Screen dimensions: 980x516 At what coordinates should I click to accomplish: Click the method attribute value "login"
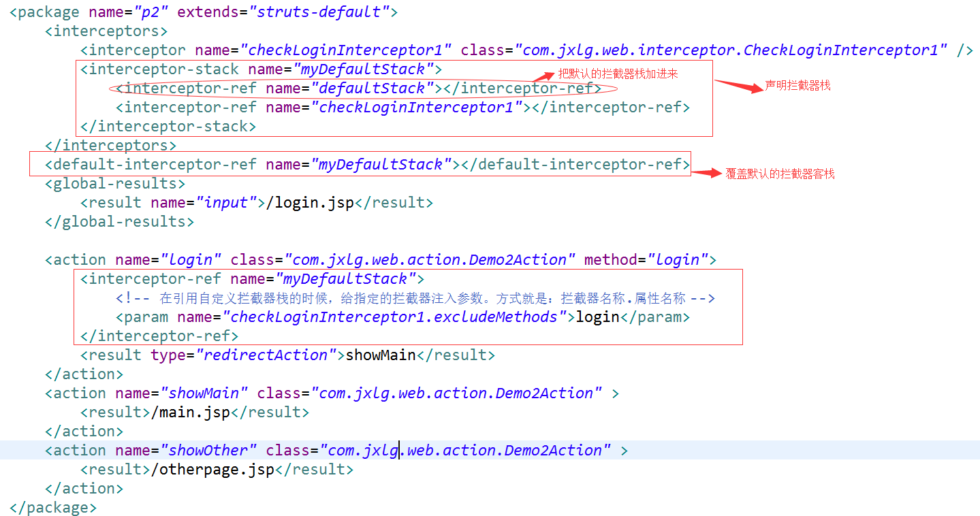tap(678, 260)
